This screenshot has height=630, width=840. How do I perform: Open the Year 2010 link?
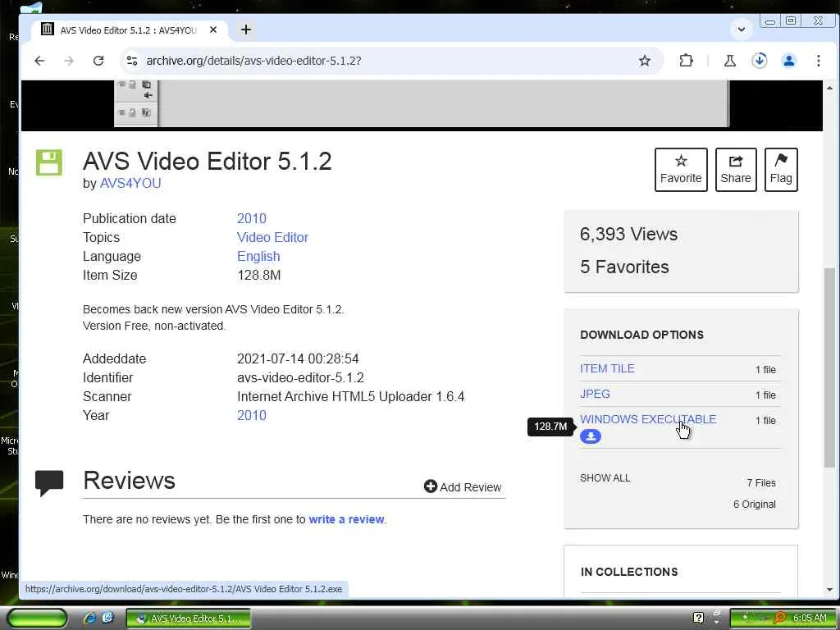pos(251,415)
